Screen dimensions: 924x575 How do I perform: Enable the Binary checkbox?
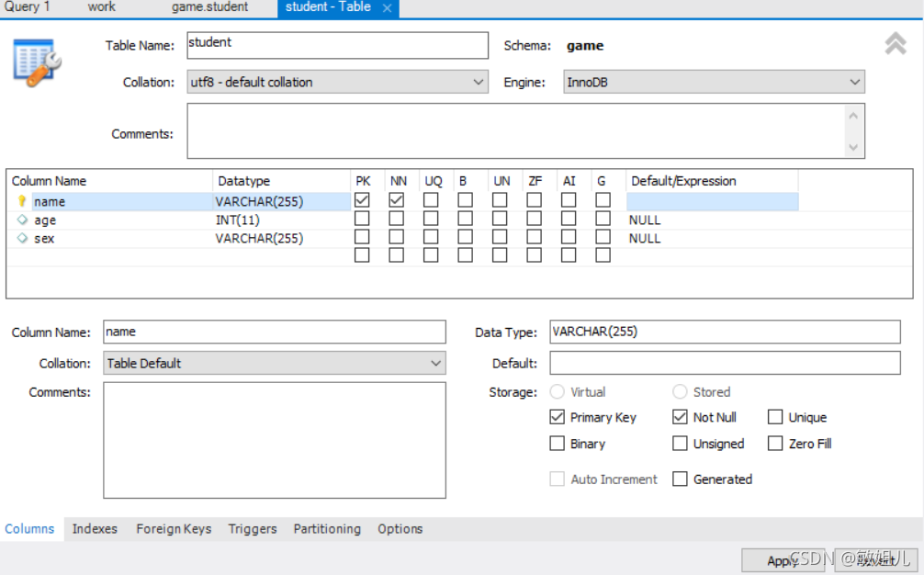coord(557,443)
